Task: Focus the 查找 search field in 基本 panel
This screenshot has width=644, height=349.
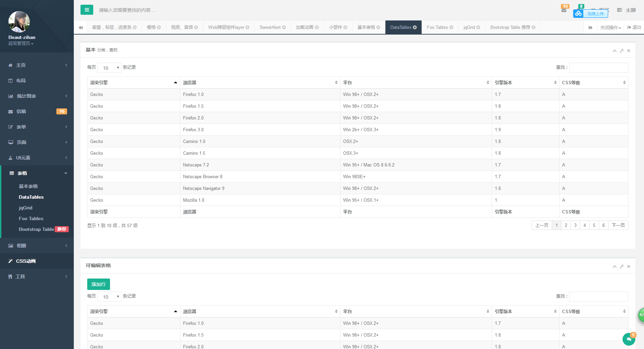Action: click(599, 68)
